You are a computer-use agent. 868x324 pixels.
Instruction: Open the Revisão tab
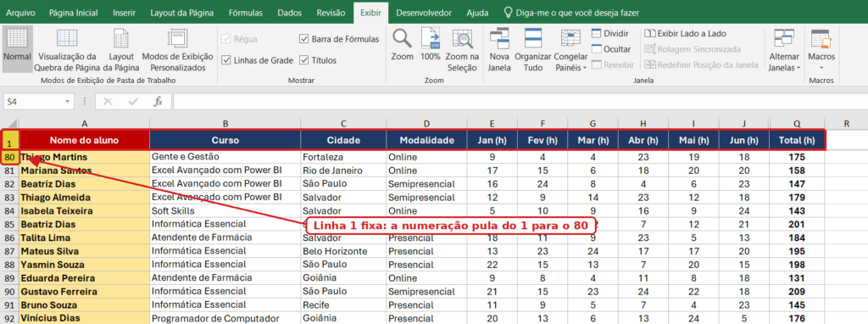[x=331, y=12]
